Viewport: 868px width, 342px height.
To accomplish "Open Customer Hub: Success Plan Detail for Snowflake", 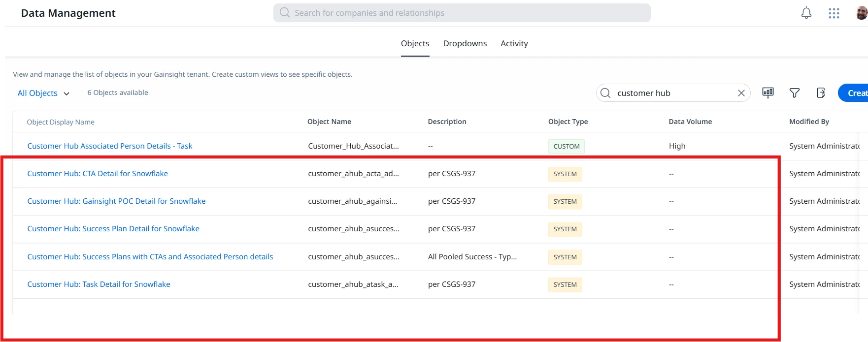I will point(113,229).
